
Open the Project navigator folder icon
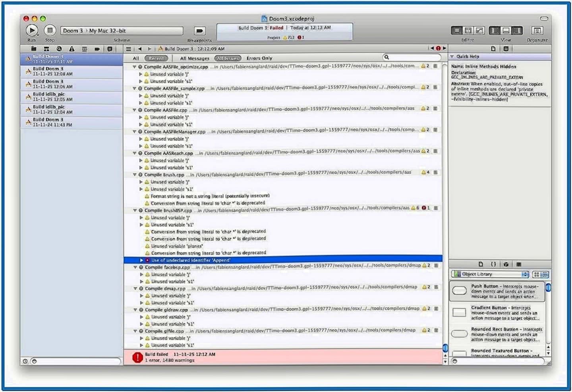34,49
